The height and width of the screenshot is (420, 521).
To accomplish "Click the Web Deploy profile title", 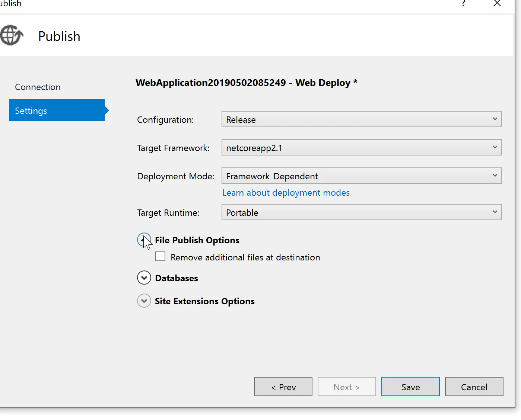I will [x=246, y=83].
